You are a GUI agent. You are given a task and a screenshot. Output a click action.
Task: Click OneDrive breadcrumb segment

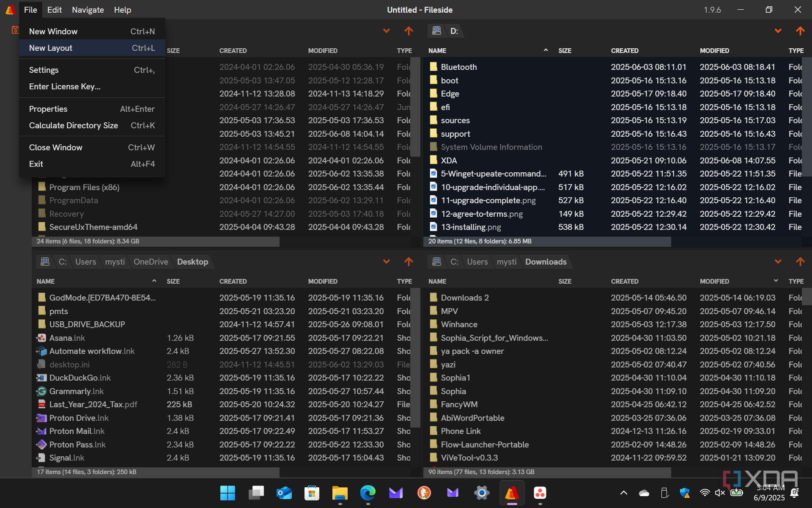[151, 262]
